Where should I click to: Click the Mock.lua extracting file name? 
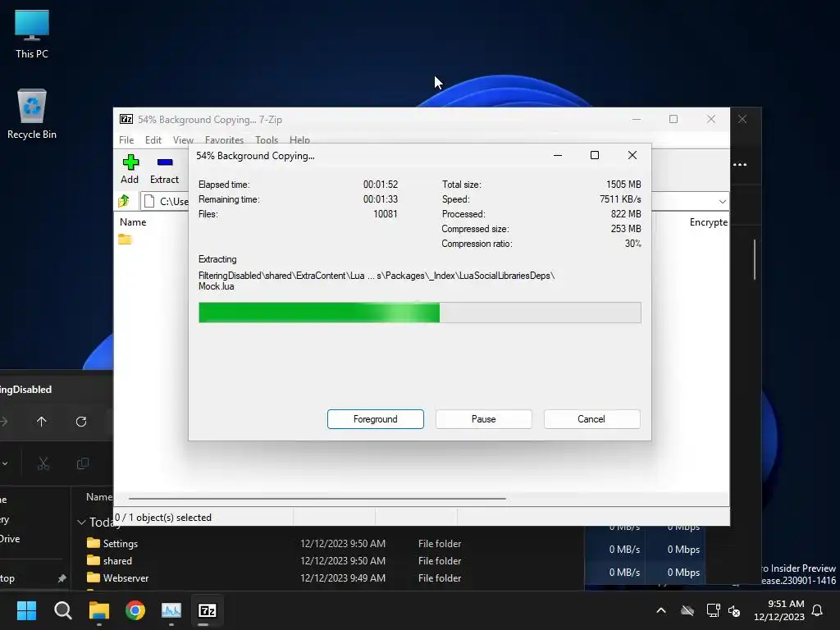pos(217,286)
